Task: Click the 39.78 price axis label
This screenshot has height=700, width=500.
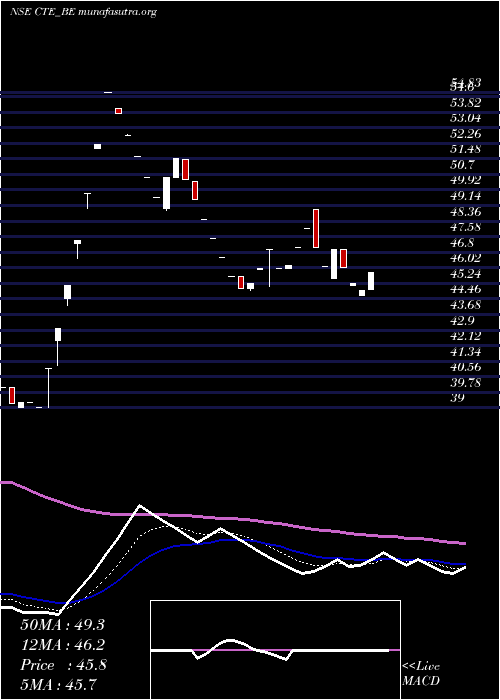Action: point(466,383)
